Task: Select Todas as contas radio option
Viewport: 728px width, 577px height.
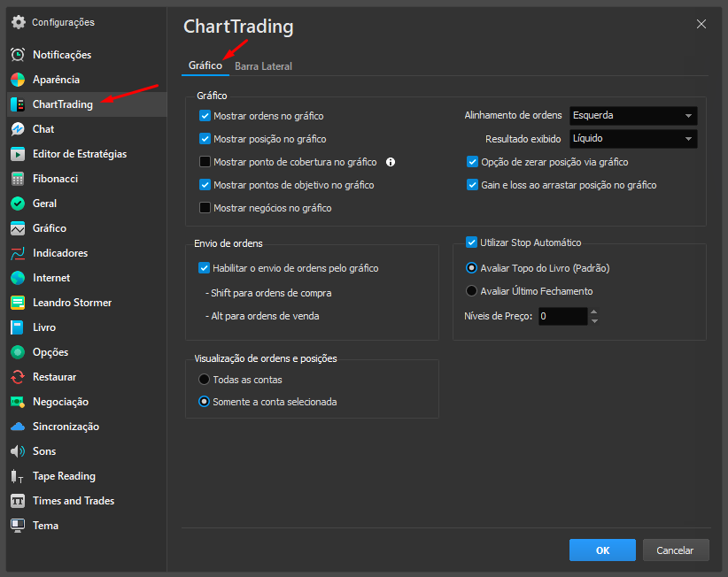Action: coord(204,380)
